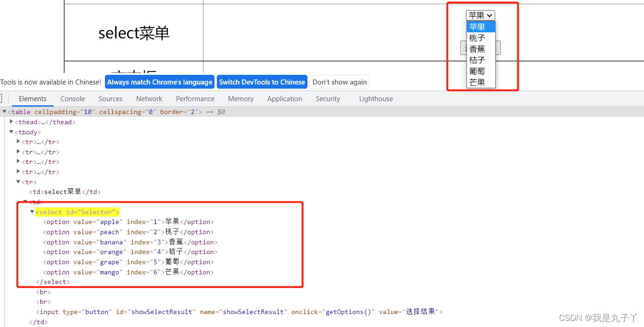Open the fruit select dropdown on the page

click(480, 15)
